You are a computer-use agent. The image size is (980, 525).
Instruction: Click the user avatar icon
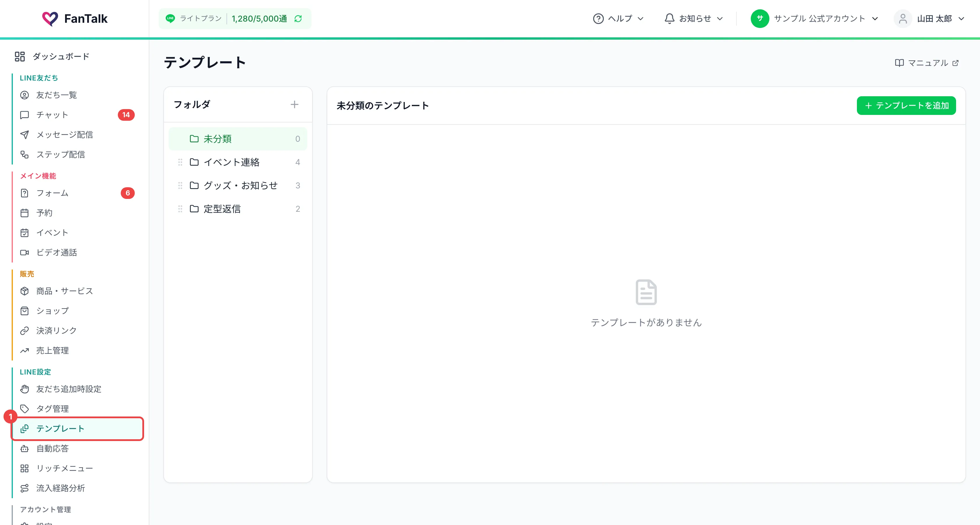[903, 19]
